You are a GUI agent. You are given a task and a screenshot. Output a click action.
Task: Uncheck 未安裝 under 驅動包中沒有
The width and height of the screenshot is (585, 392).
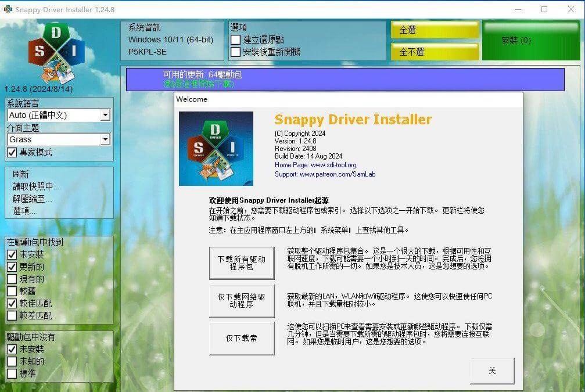(12, 349)
